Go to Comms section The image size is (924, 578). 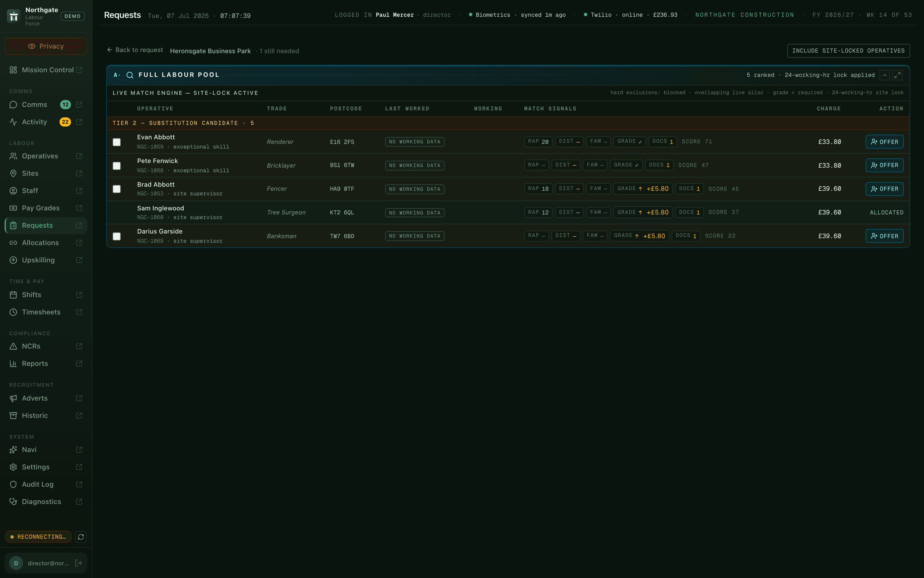34,105
